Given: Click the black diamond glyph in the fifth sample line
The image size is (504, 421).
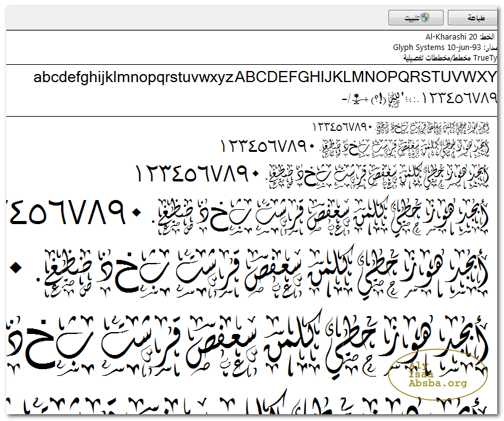Looking at the screenshot, I should [x=15, y=267].
